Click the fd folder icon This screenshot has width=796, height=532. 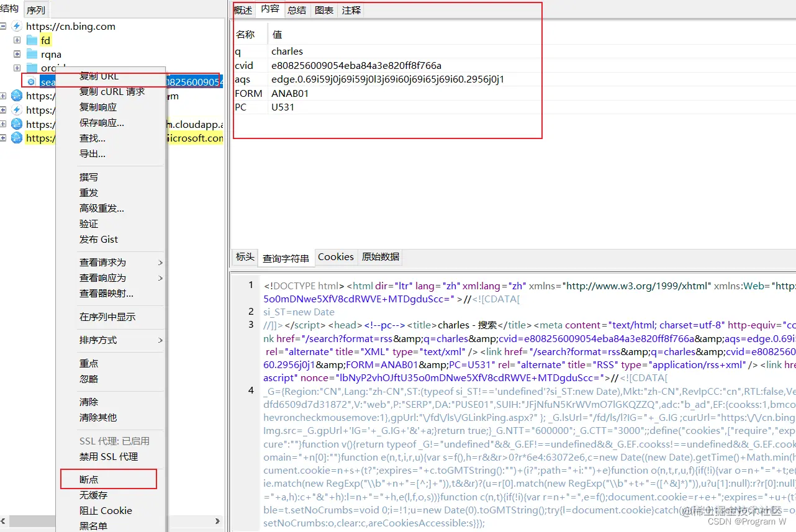click(32, 40)
